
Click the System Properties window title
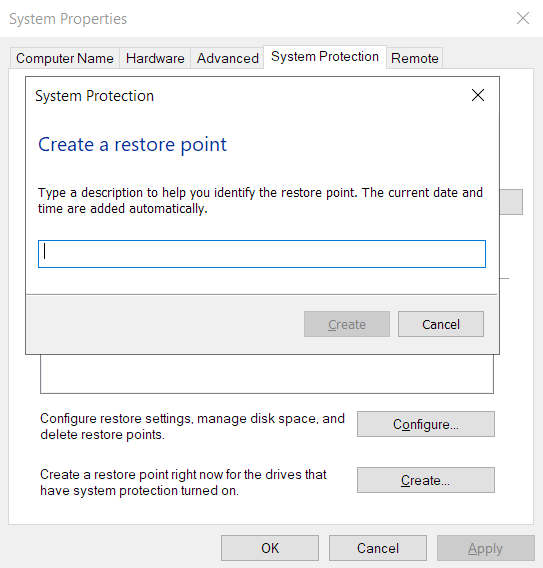(68, 19)
